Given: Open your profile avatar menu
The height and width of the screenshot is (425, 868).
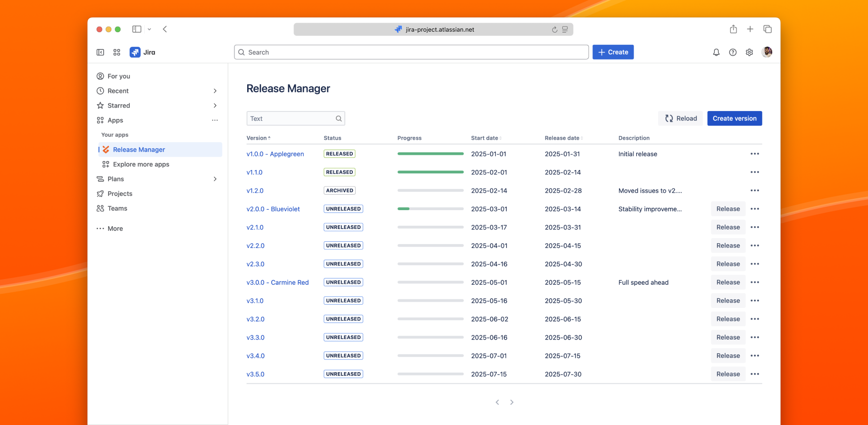Looking at the screenshot, I should (767, 52).
